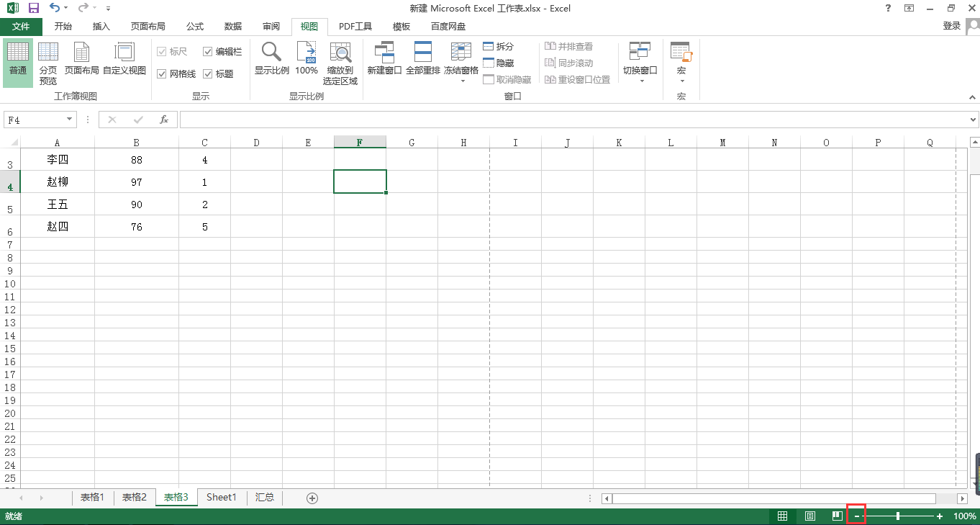Click zoom in plus button

(940, 516)
